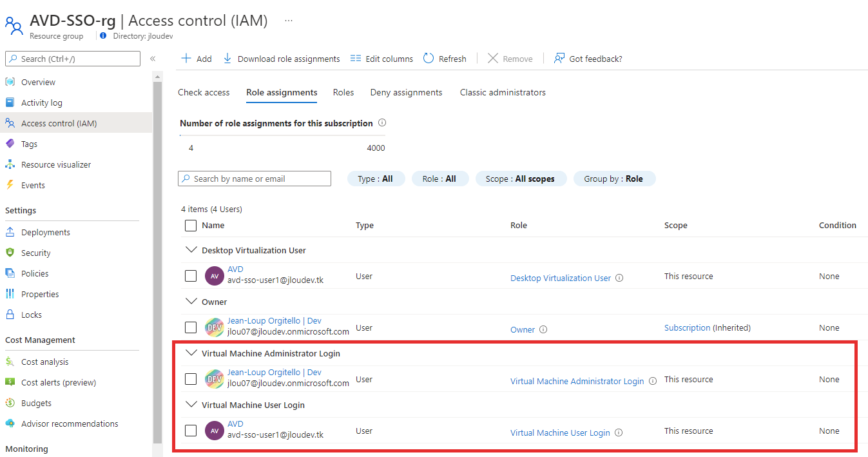Switch to Deny assignments tab

(x=406, y=92)
